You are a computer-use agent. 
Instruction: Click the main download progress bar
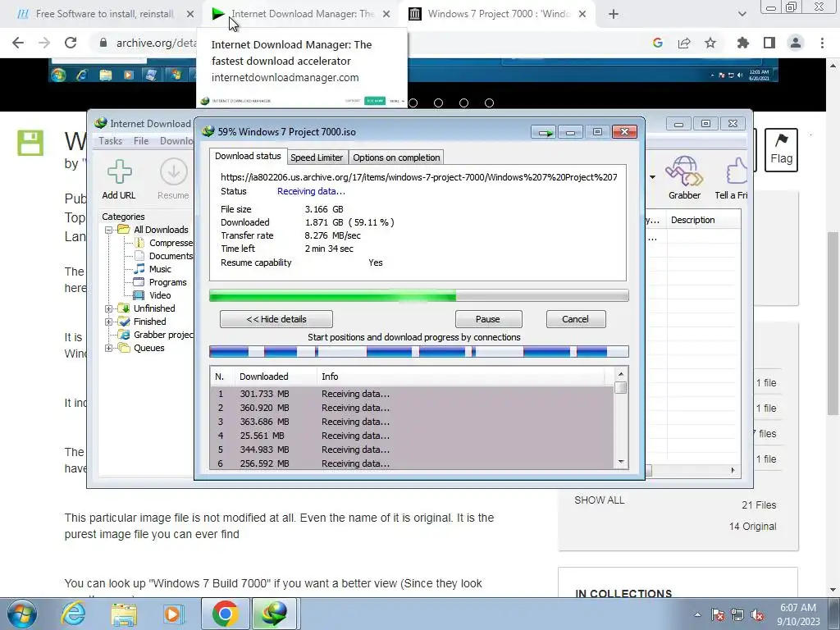tap(418, 295)
